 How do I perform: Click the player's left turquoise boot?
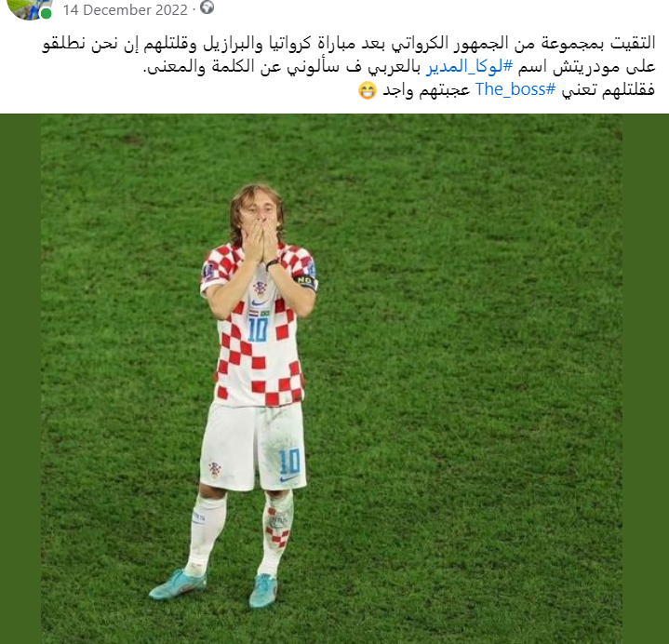tap(263, 590)
